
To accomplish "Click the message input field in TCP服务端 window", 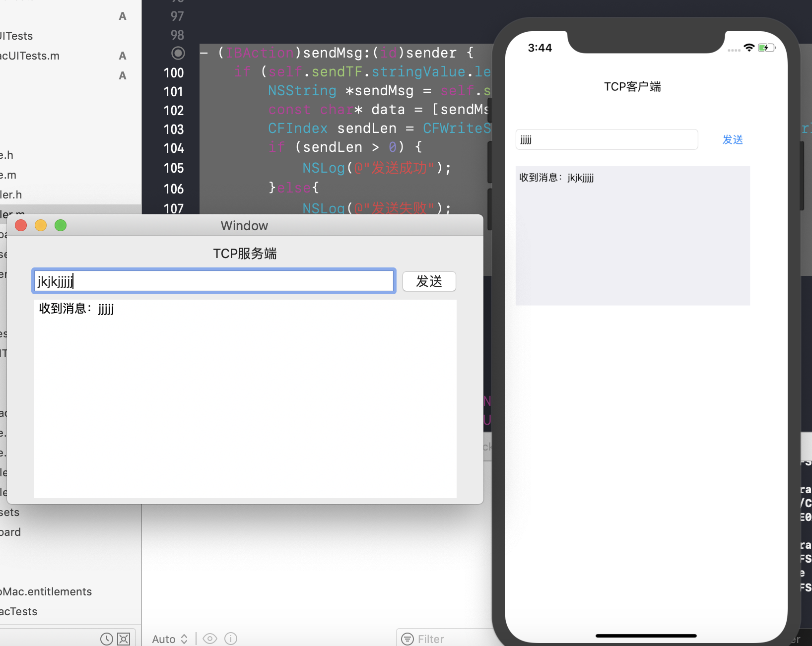I will 214,281.
